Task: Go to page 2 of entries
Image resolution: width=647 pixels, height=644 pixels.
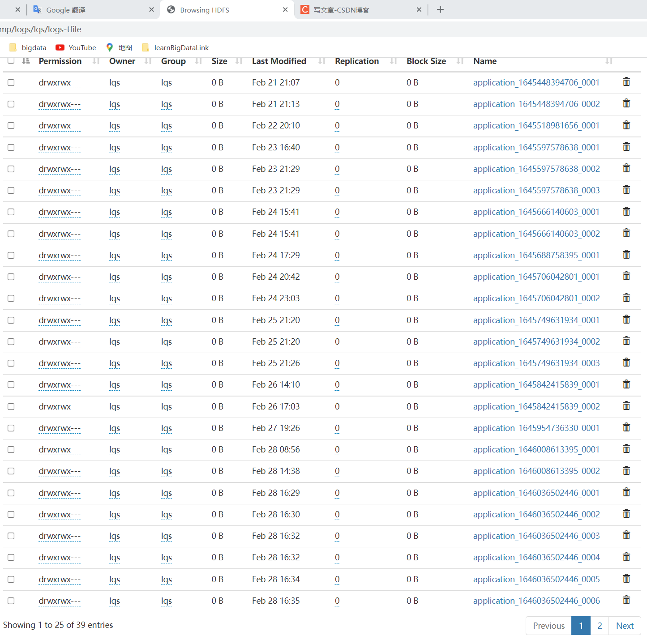Action: coord(600,626)
